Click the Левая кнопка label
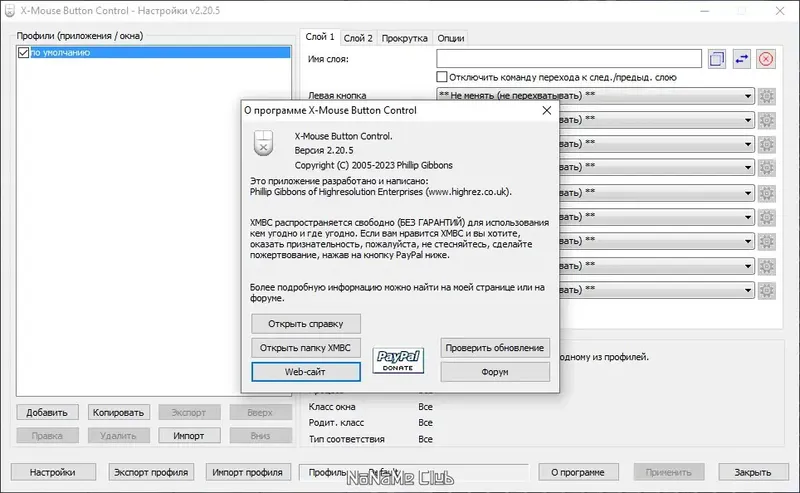800x493 pixels. click(337, 95)
